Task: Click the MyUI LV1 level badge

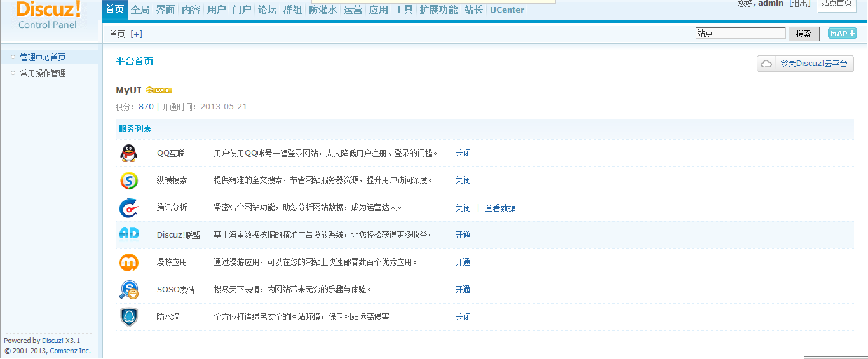Action: (159, 90)
